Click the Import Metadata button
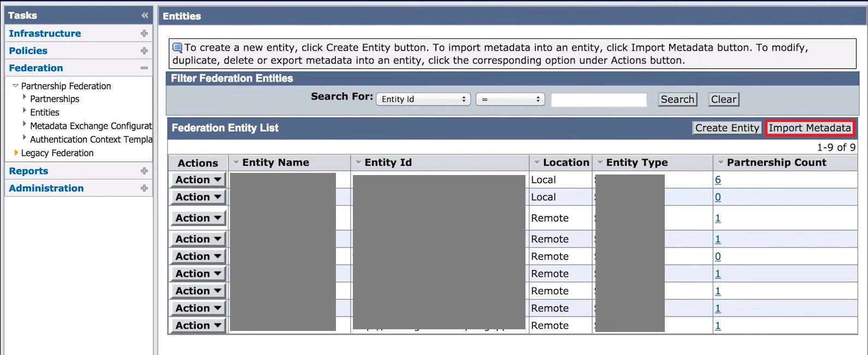Image resolution: width=868 pixels, height=355 pixels. [x=810, y=128]
